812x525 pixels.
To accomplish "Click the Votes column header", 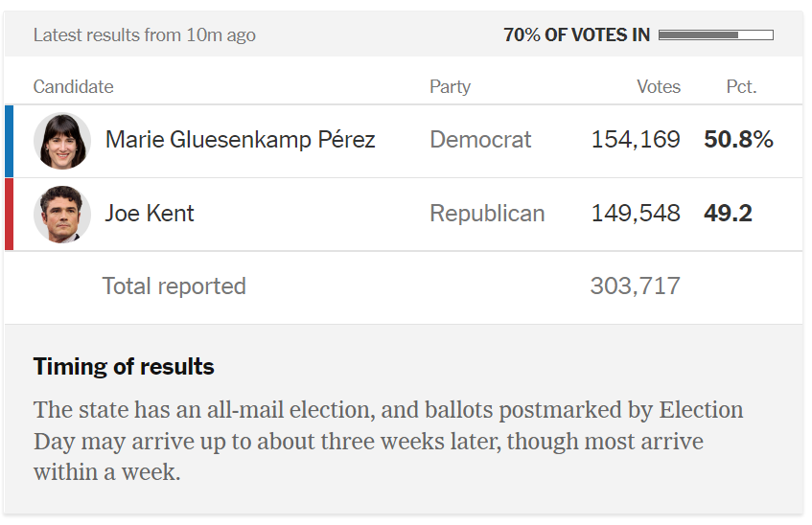I will click(x=659, y=86).
